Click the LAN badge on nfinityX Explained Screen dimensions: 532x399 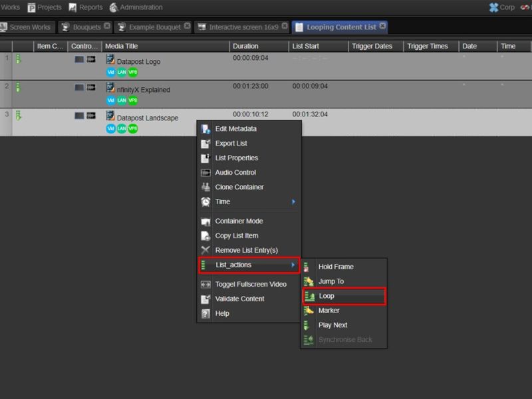coord(121,100)
